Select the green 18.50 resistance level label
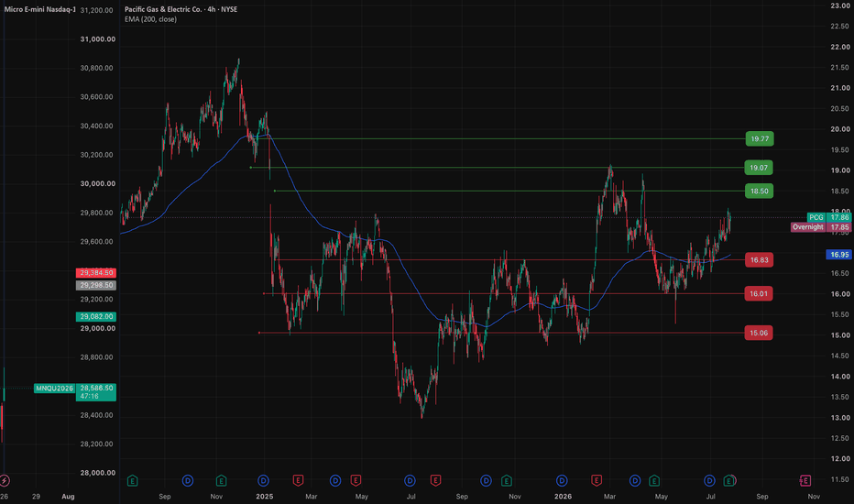The width and height of the screenshot is (854, 504). tap(760, 192)
